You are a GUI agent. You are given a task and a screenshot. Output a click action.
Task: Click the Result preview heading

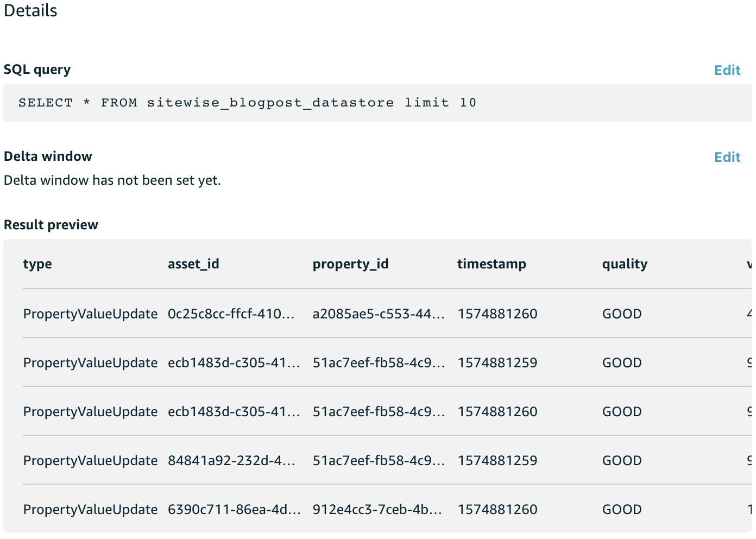[51, 225]
